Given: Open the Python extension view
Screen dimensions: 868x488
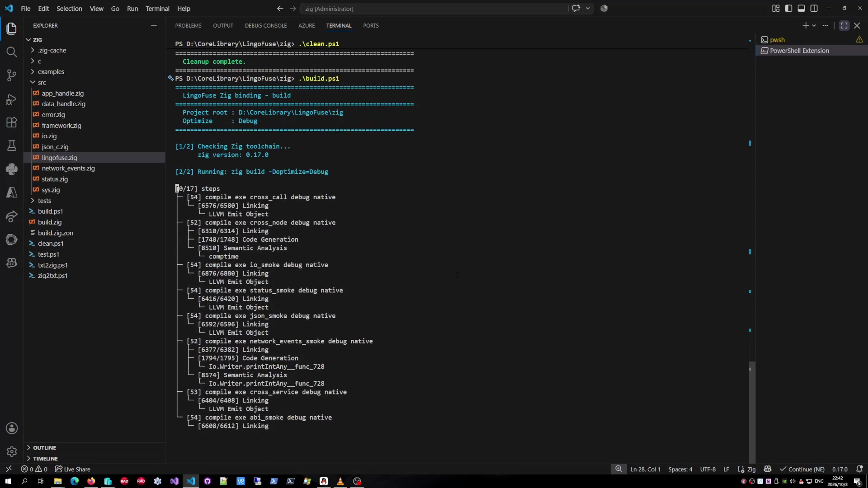Looking at the screenshot, I should 12,169.
